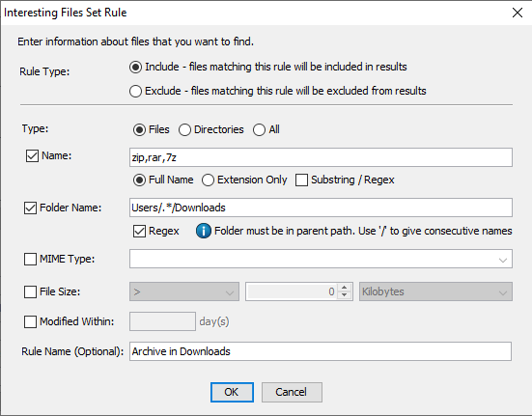Click inside the Rule Name text field
Screen dimensions: 532x416
(x=321, y=351)
